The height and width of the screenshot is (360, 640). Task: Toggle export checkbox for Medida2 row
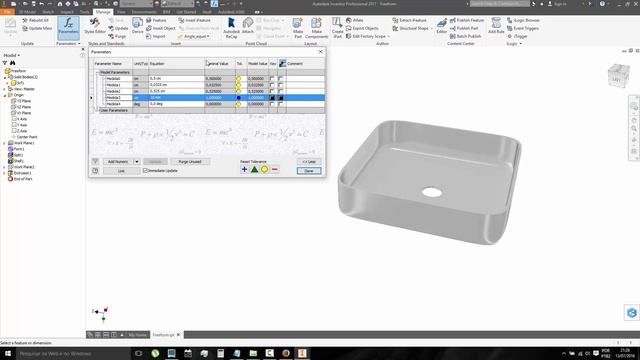click(x=280, y=91)
